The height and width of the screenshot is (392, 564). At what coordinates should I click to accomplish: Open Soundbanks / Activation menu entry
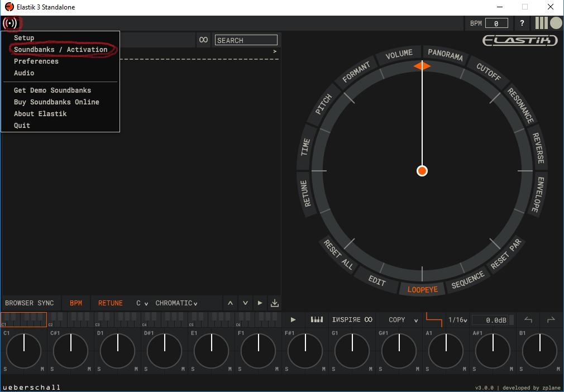(x=60, y=50)
